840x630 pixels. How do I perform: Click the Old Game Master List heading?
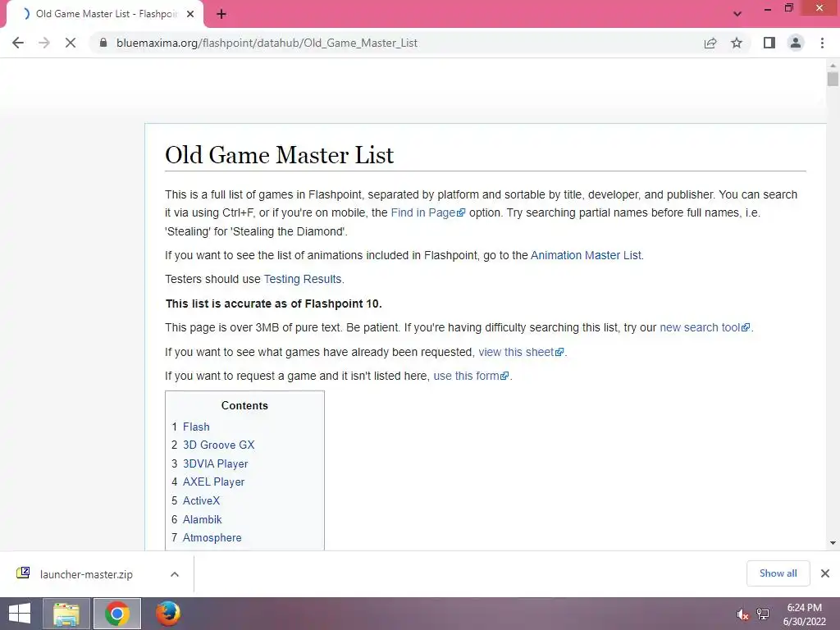(279, 155)
